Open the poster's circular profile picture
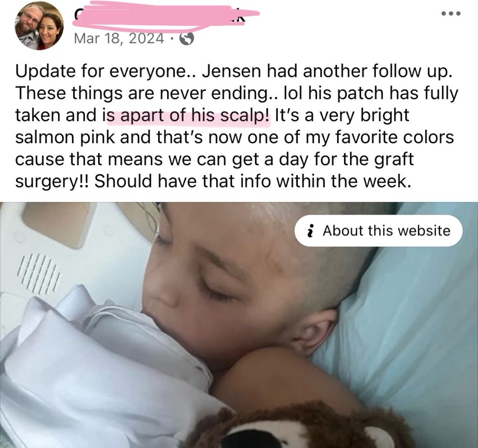 [39, 26]
